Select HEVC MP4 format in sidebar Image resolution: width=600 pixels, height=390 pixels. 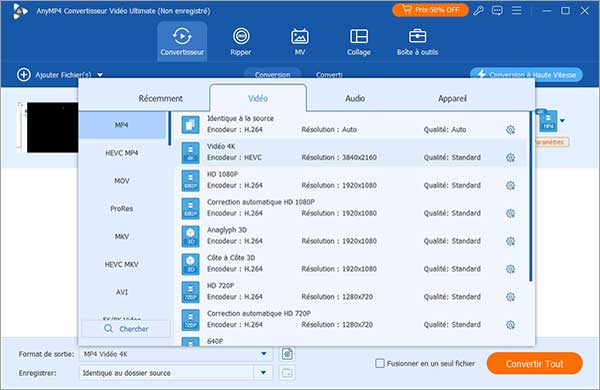coord(122,153)
